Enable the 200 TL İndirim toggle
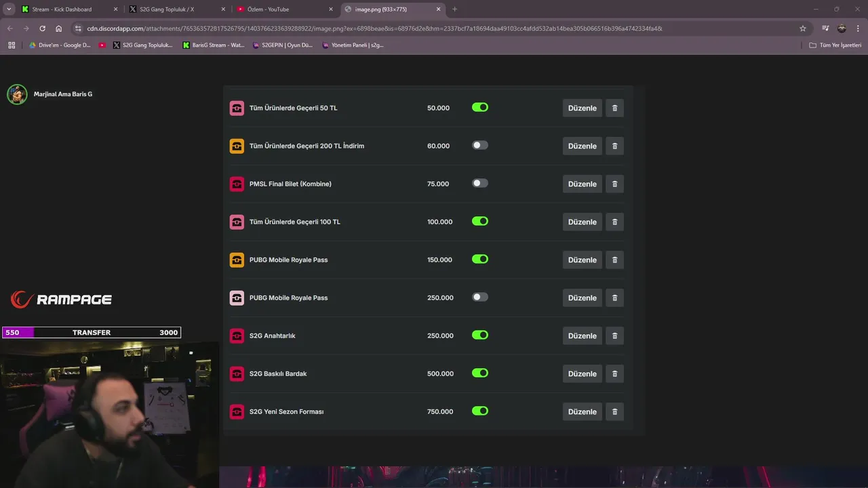The height and width of the screenshot is (488, 868). (x=480, y=145)
